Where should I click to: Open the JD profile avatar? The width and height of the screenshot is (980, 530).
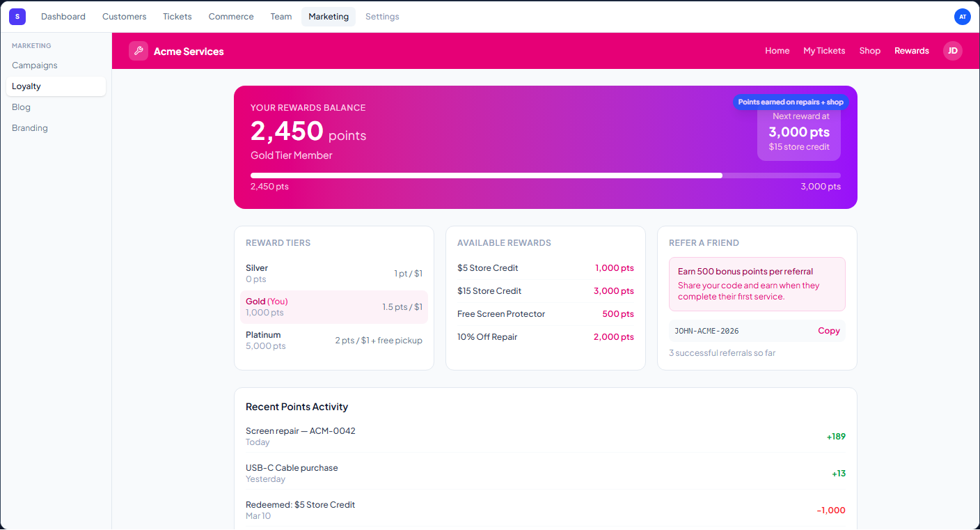pos(953,51)
